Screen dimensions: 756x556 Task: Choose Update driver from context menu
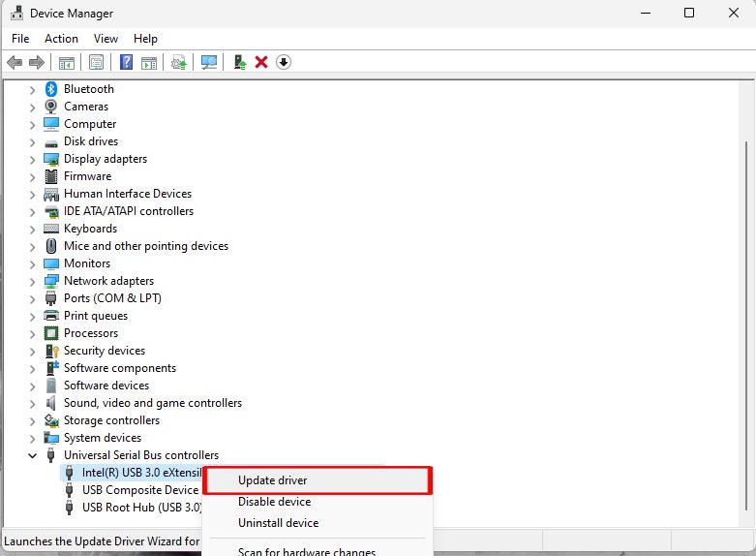(318, 480)
